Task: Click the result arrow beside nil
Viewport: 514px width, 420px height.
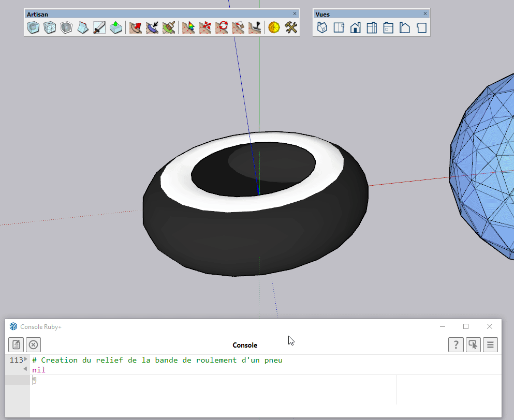Action: 25,369
